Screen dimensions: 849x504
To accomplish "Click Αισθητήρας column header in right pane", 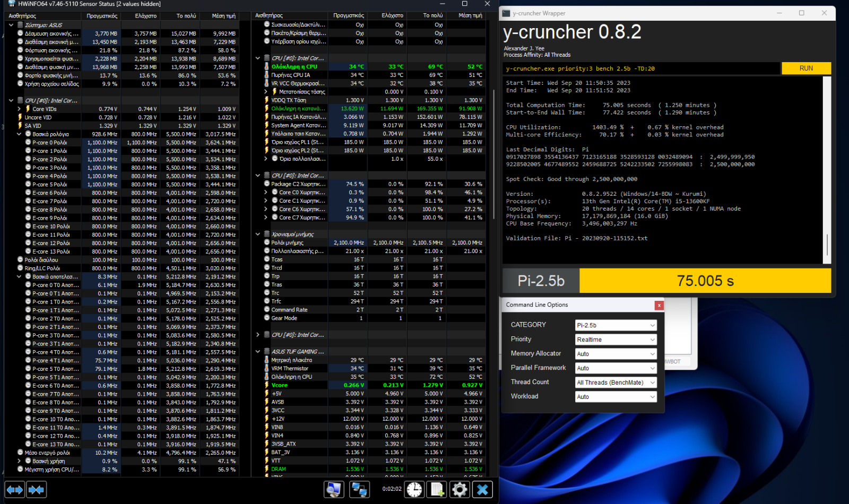I will coord(290,16).
